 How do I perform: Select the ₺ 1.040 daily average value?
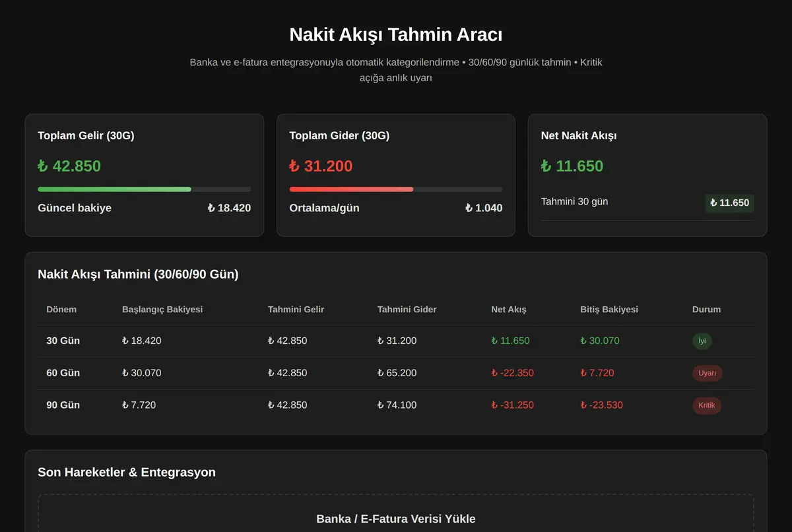(x=484, y=208)
